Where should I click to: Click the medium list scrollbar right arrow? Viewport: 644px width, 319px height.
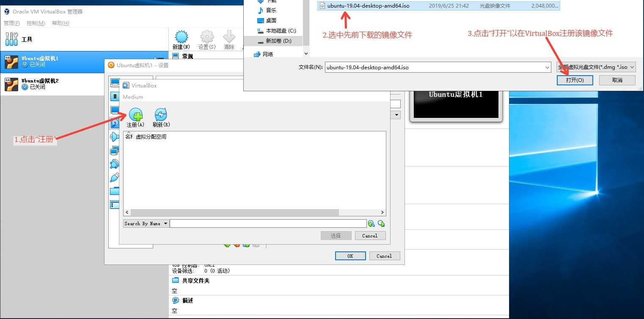point(382,213)
